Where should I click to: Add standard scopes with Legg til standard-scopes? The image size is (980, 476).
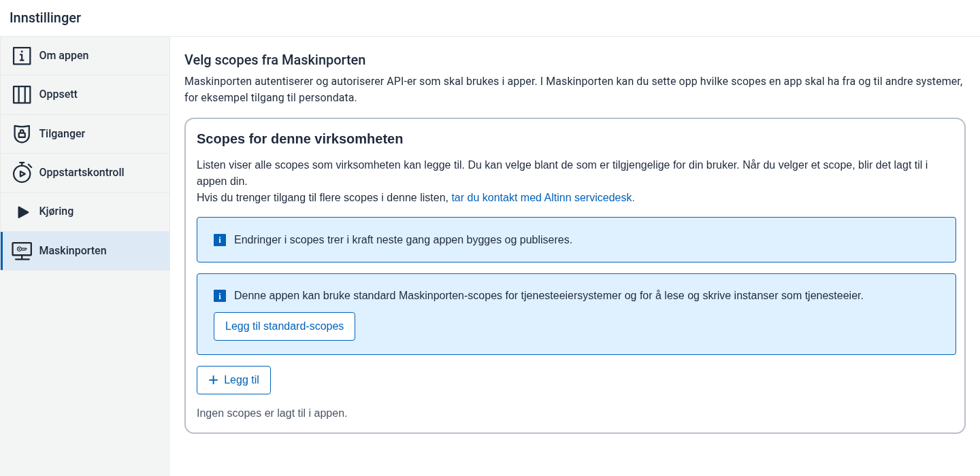coord(284,326)
